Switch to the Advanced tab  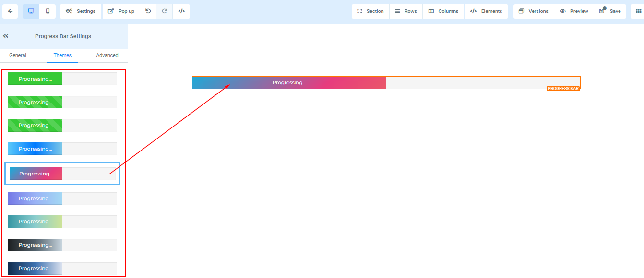[x=107, y=55]
